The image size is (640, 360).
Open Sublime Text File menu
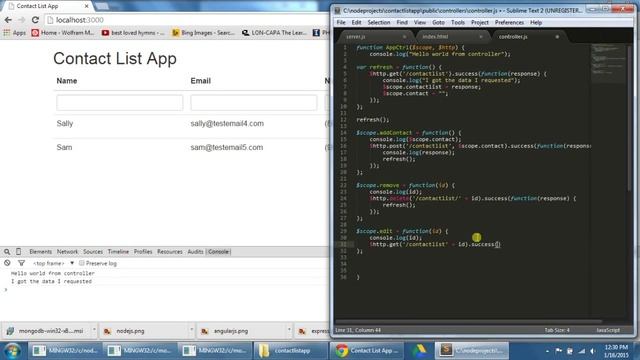341,22
